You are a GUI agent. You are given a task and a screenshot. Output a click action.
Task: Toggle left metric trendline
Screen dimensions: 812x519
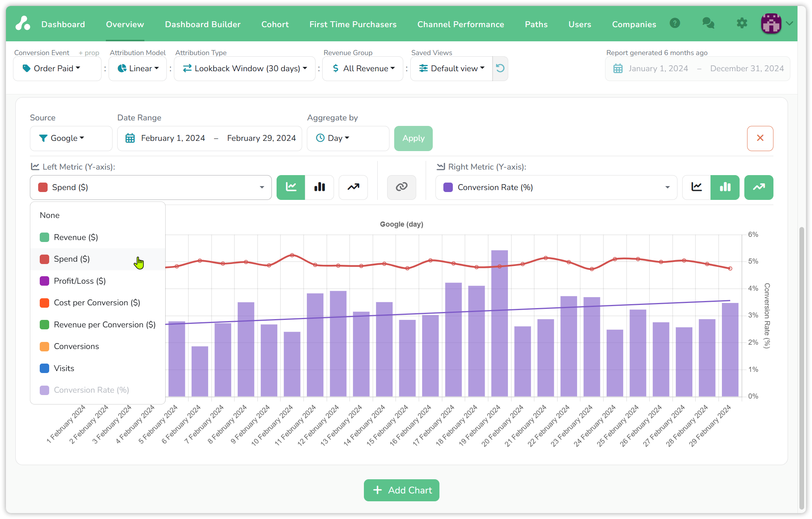(x=353, y=187)
